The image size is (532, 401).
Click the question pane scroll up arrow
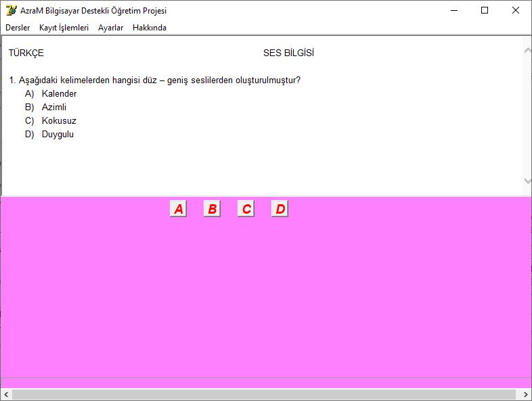527,51
